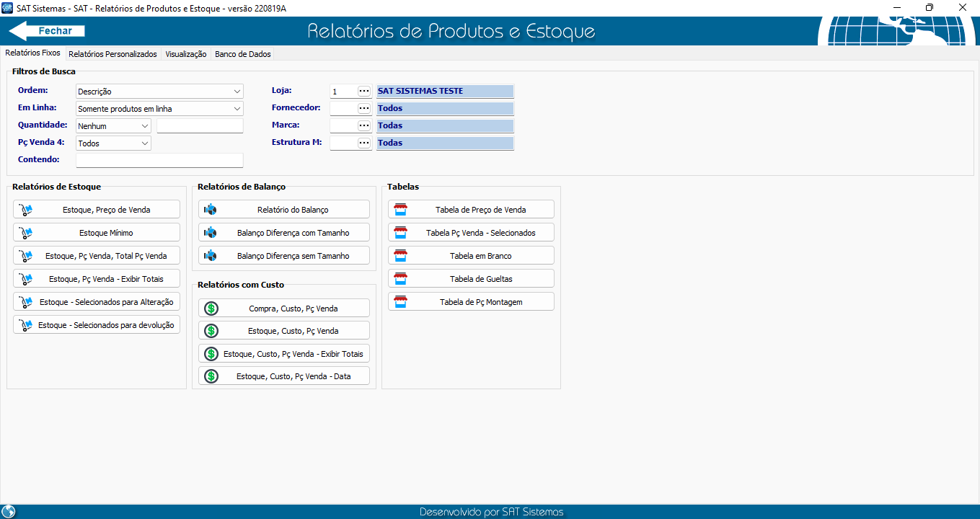The image size is (980, 519).
Task: Click the Fechar back arrow
Action: click(47, 31)
